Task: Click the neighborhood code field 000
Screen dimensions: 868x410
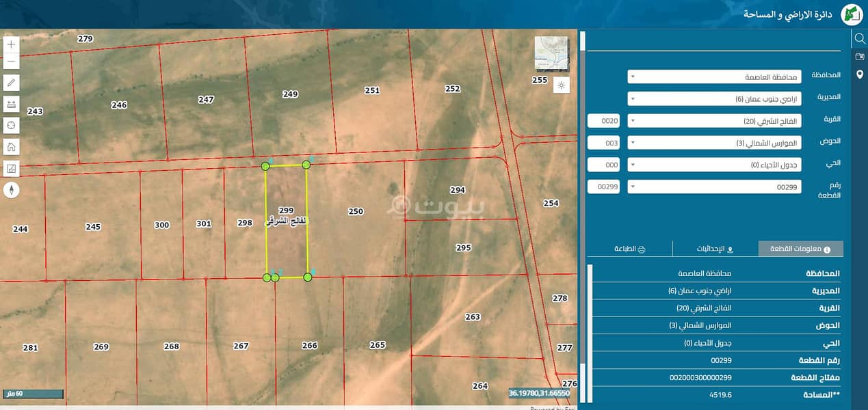Action: click(604, 165)
